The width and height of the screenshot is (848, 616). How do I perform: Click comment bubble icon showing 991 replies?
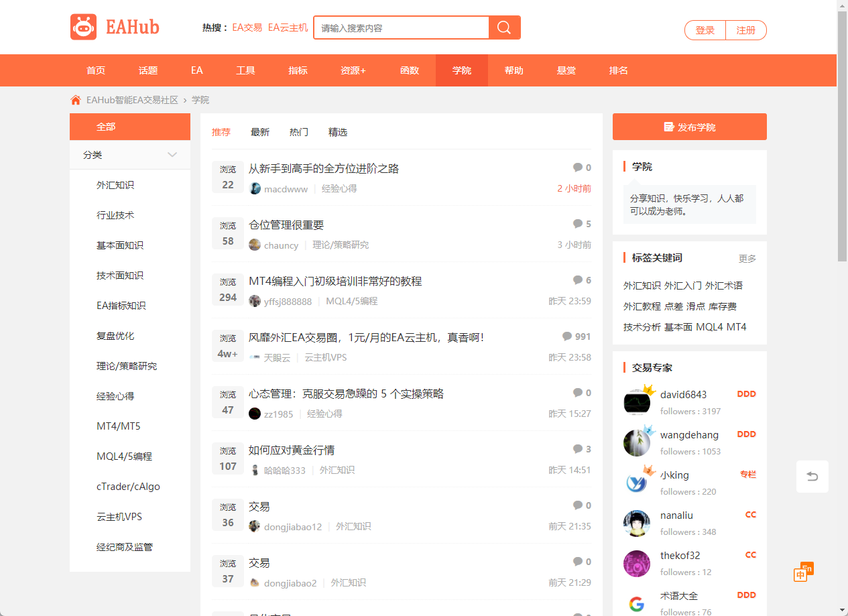[x=567, y=336]
